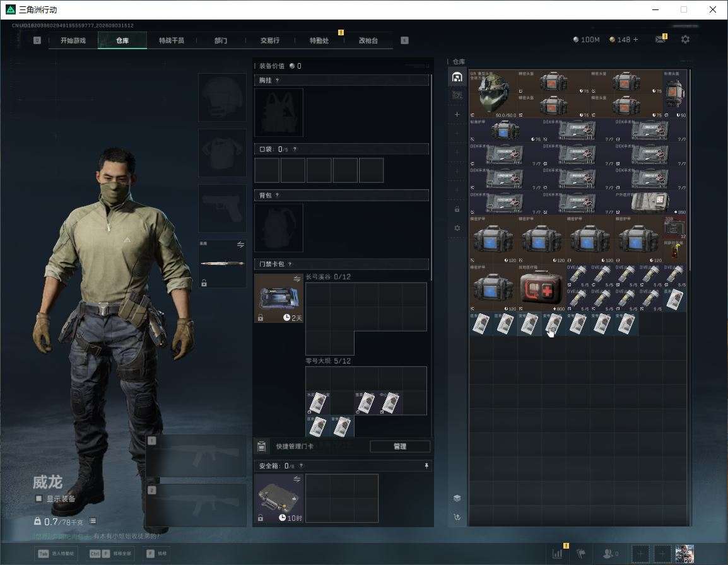
Task: Click the second primary weapon slot
Action: pos(196,506)
